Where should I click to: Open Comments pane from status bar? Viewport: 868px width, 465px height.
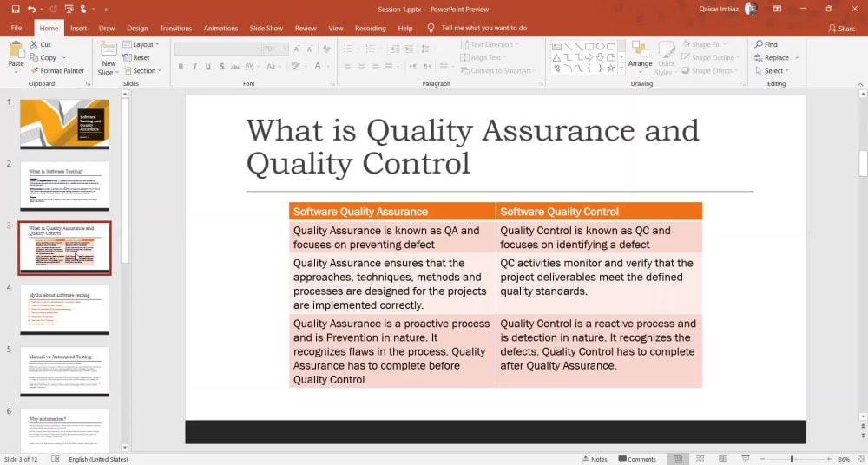pyautogui.click(x=636, y=459)
